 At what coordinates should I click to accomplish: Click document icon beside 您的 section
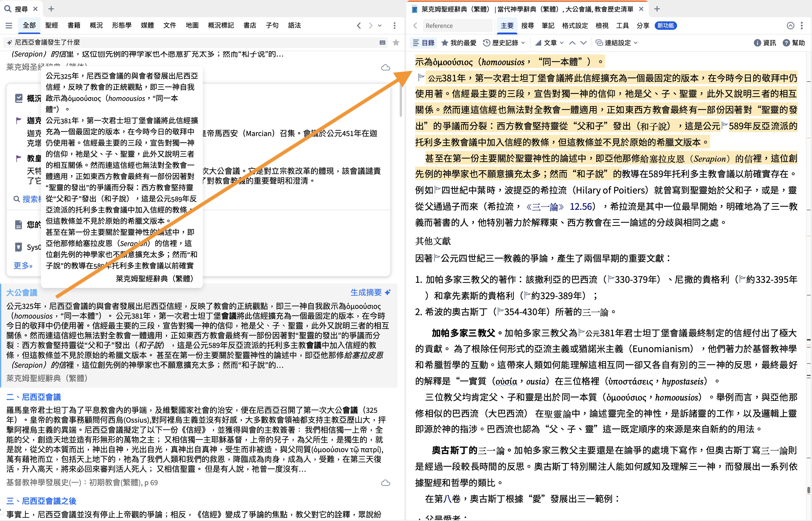coord(19,225)
